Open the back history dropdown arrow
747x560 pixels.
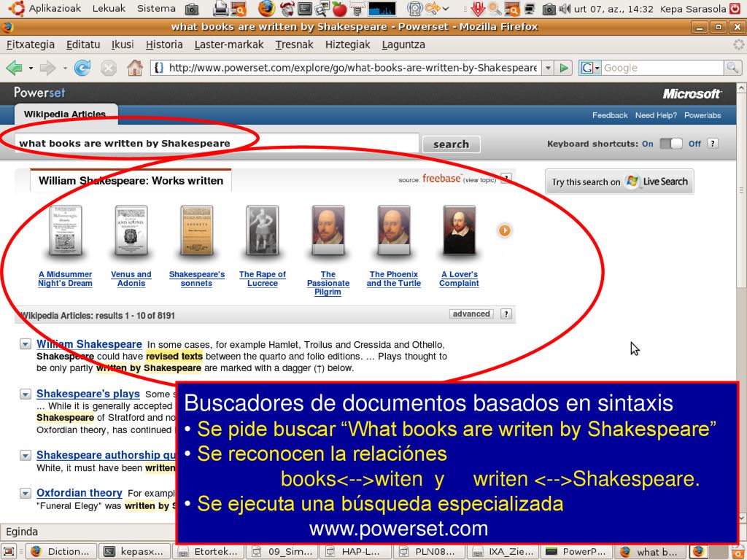(x=31, y=68)
